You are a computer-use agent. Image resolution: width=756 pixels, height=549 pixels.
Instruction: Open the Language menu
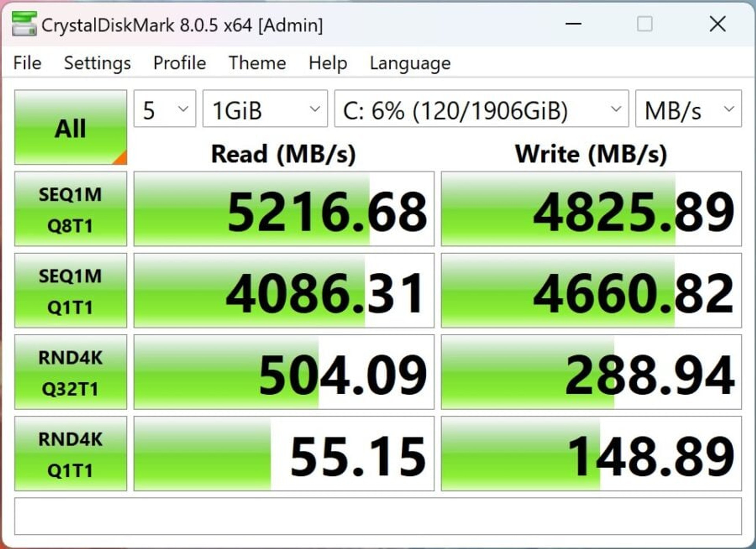tap(410, 63)
